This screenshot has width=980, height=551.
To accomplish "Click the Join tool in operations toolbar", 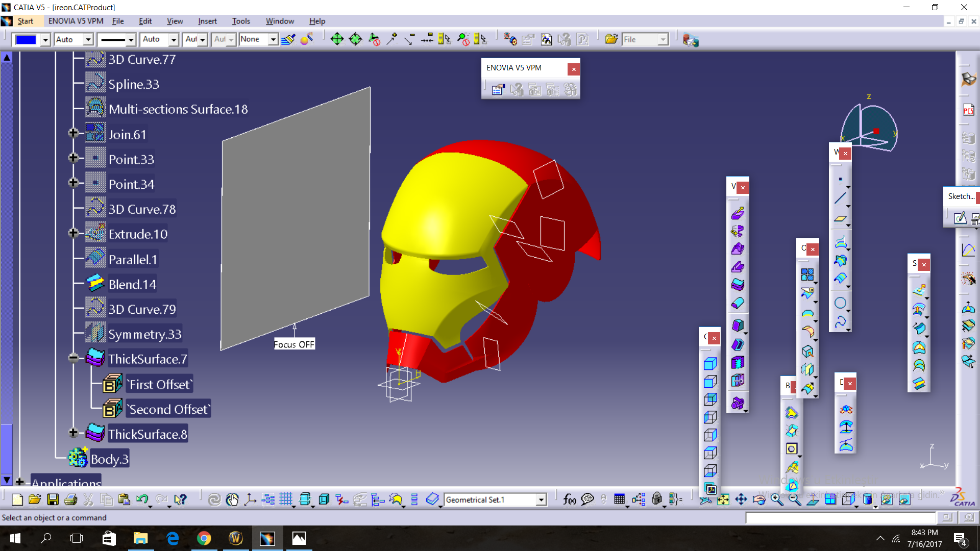I will pyautogui.click(x=807, y=275).
